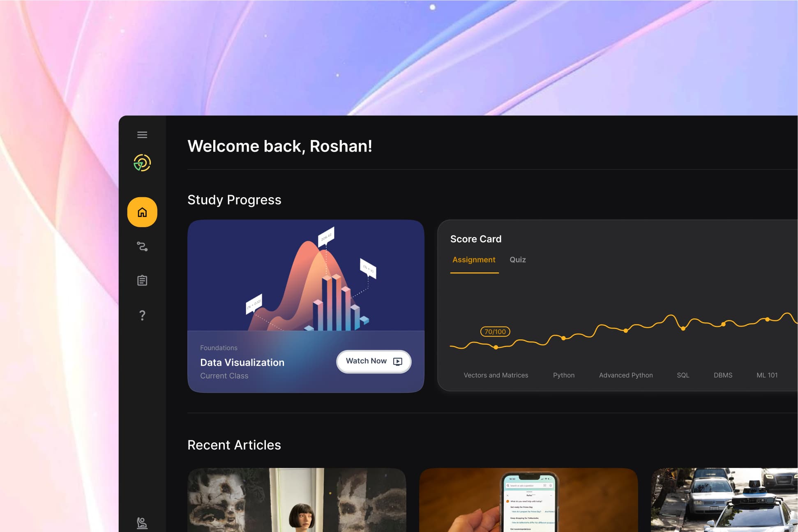Click the Advanced Python chart point

626,331
